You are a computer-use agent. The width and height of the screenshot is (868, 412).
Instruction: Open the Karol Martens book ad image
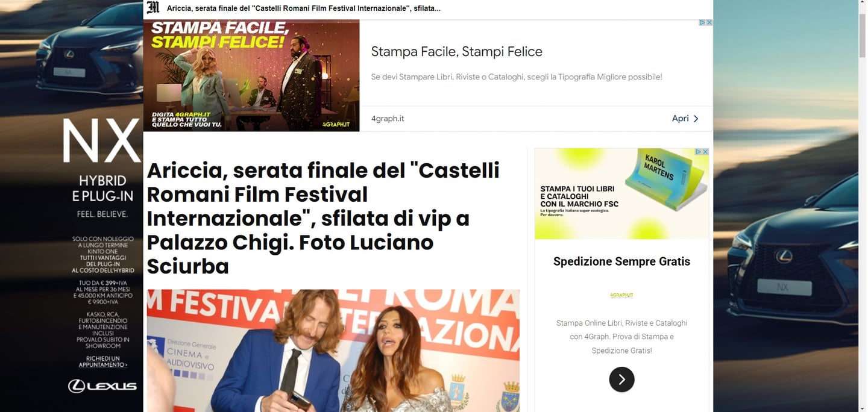[621, 193]
